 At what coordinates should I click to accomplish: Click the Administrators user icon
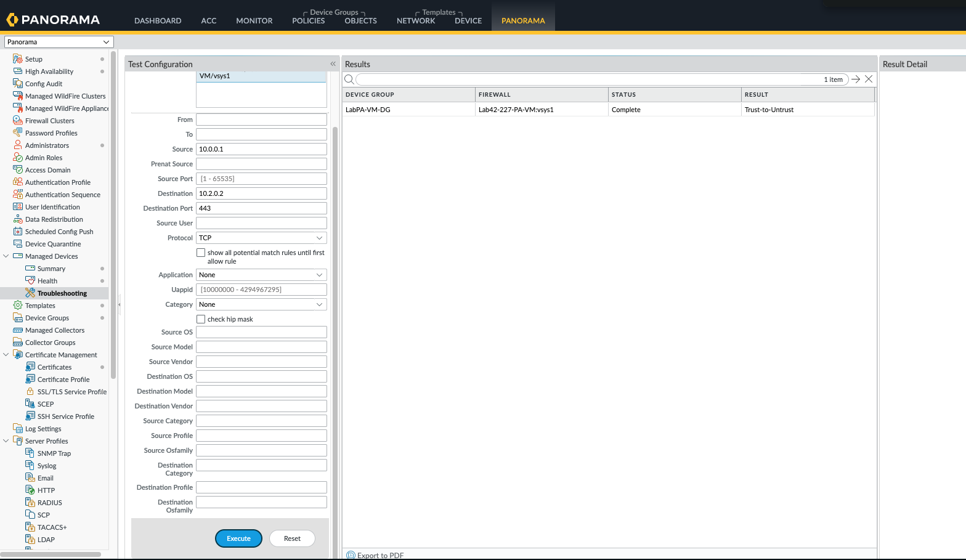(18, 145)
